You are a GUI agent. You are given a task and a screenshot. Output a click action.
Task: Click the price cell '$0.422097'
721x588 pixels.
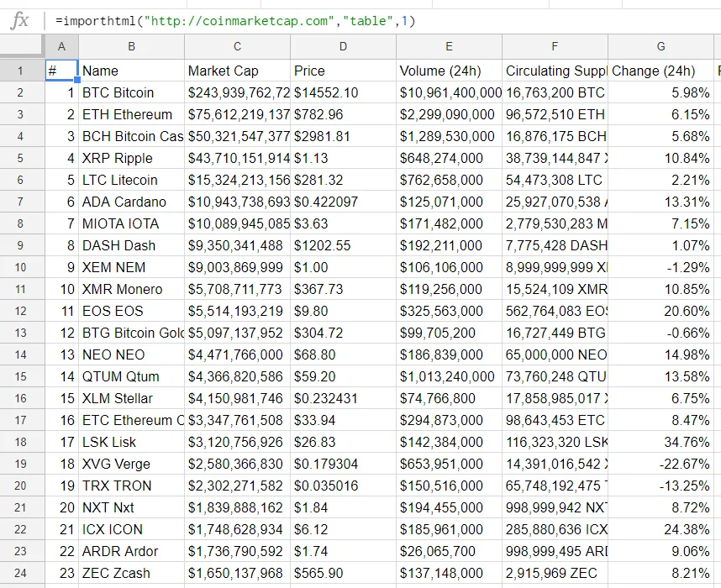(x=343, y=202)
